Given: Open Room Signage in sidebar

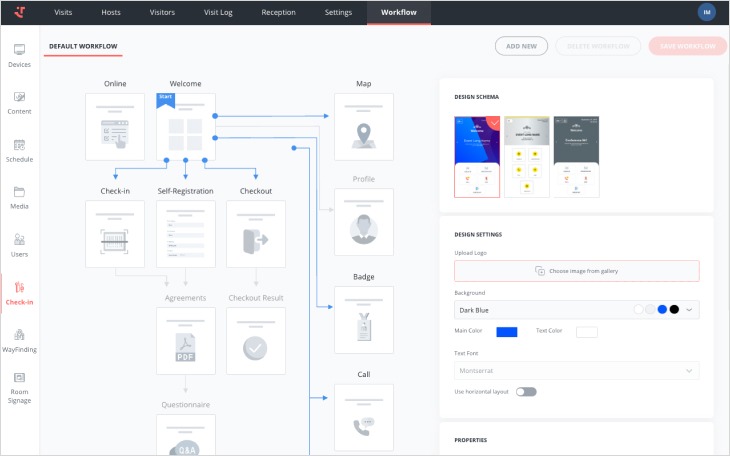Looking at the screenshot, I should pyautogui.click(x=19, y=387).
